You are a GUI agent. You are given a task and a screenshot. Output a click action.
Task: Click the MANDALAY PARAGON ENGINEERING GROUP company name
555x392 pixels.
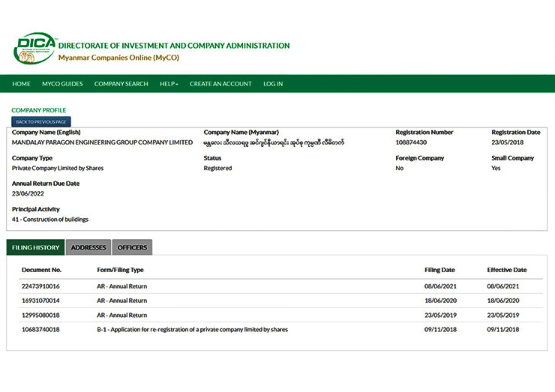[x=102, y=142]
